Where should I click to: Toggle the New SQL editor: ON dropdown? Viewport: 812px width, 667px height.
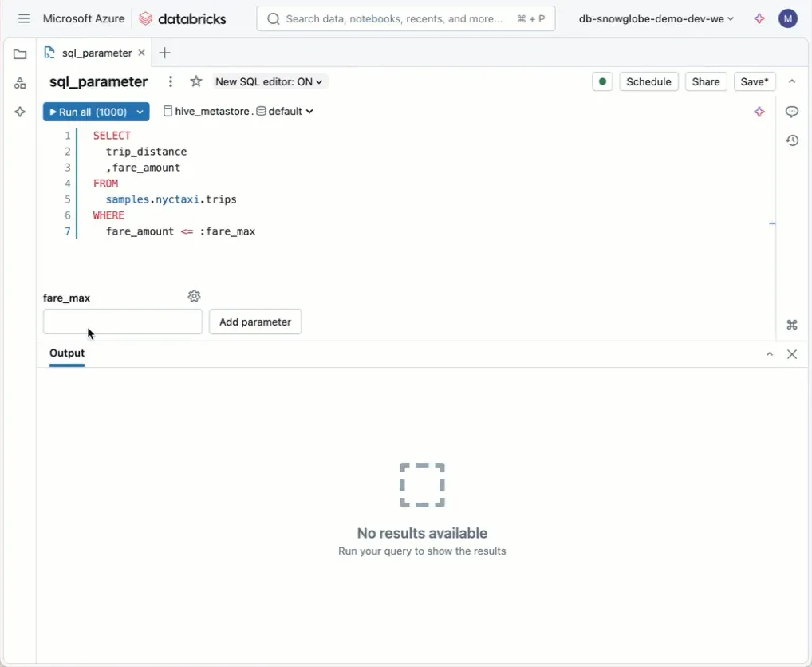coord(270,82)
